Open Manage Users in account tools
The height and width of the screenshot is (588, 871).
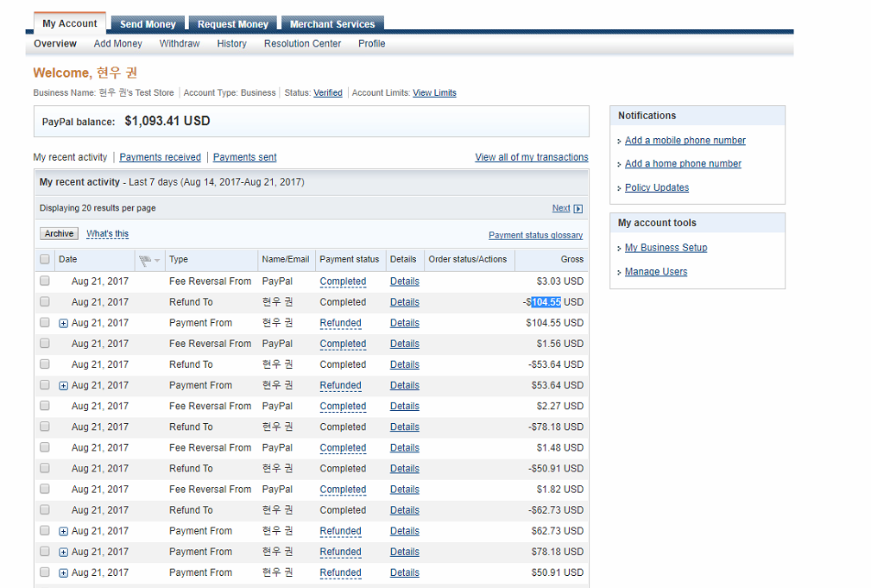(x=656, y=272)
